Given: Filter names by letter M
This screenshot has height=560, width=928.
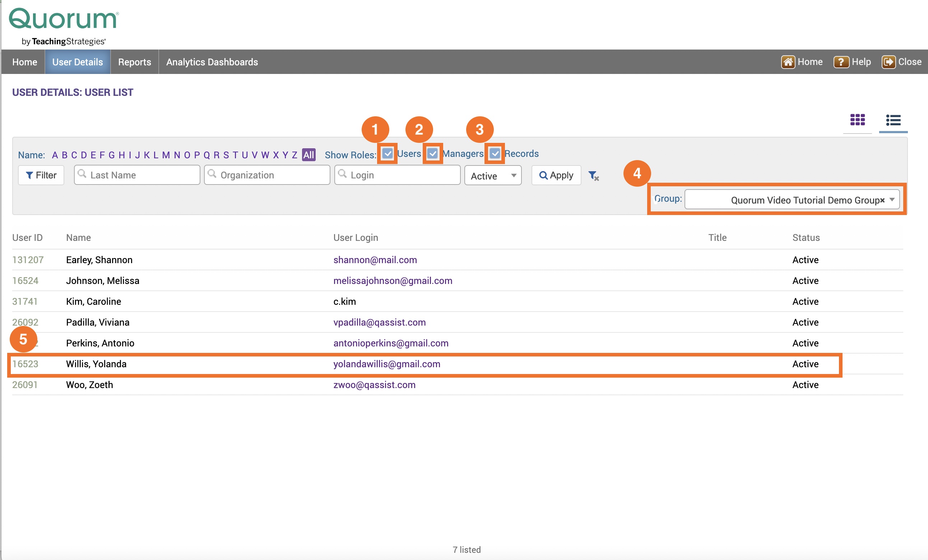Looking at the screenshot, I should pyautogui.click(x=166, y=155).
